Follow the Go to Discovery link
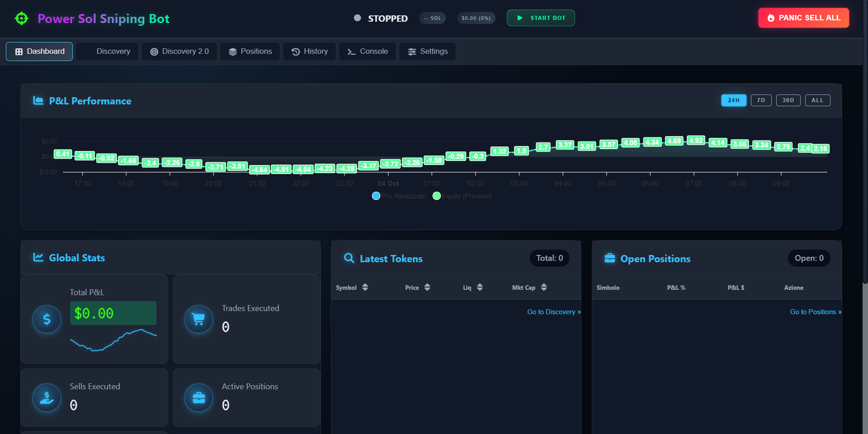Viewport: 868px width, 434px height. point(553,311)
